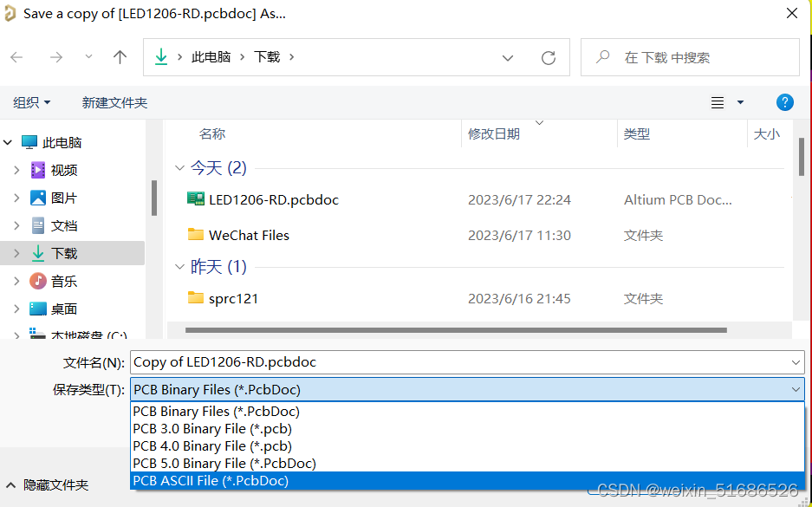Click the Back navigation arrow
812x507 pixels.
(x=16, y=57)
